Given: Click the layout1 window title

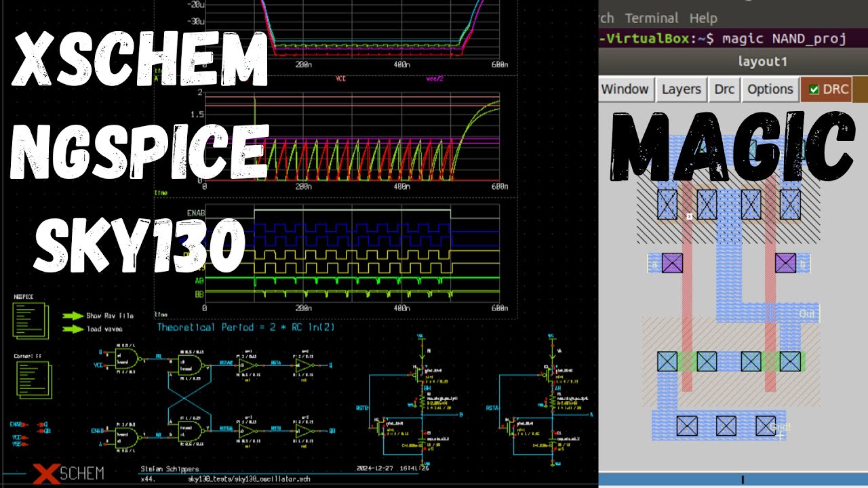Looking at the screenshot, I should pos(762,62).
